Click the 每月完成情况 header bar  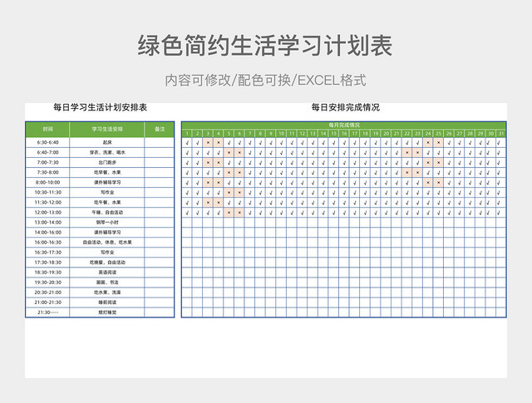(x=343, y=125)
